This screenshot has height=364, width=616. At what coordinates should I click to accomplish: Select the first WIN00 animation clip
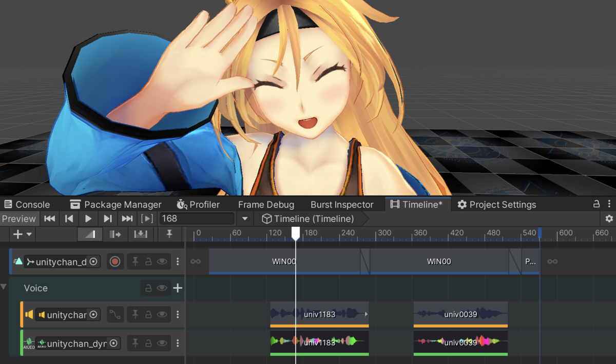[x=284, y=261]
